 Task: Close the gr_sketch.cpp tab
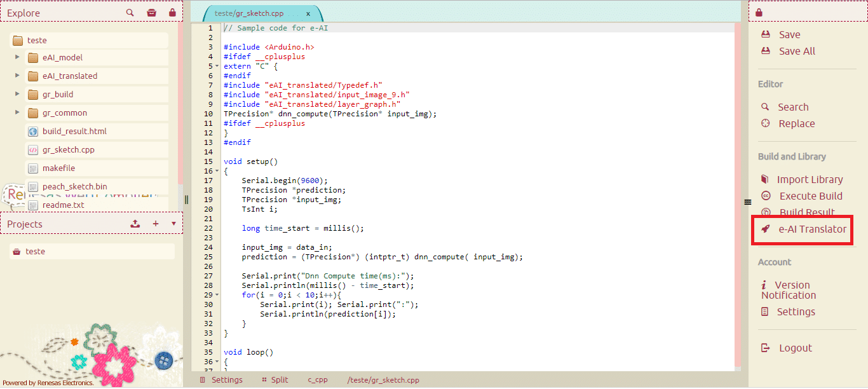(x=308, y=13)
